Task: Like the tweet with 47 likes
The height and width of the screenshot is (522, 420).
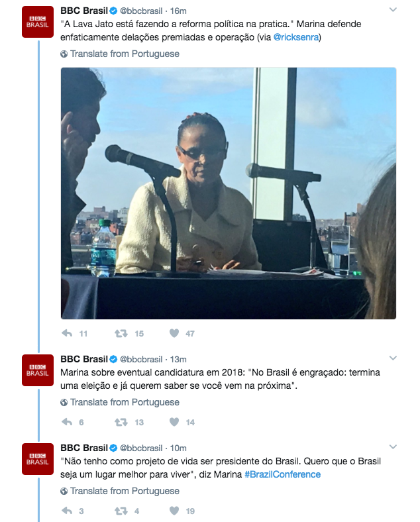Action: click(174, 333)
